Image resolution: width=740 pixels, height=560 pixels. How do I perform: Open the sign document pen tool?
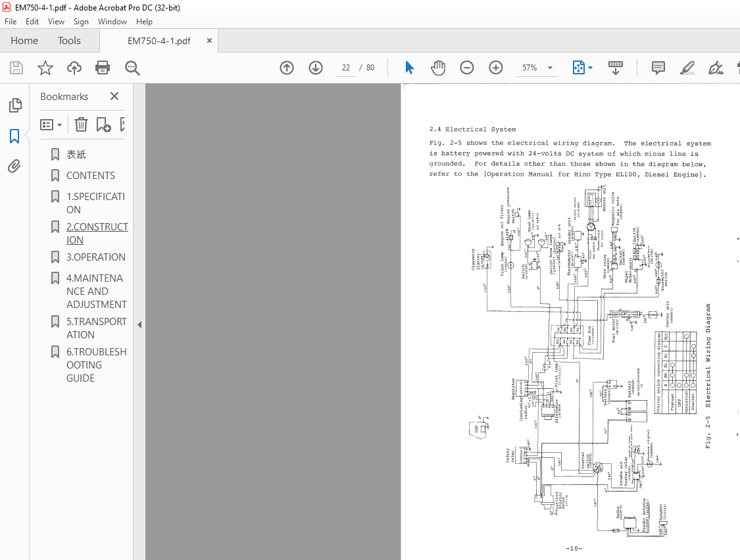pyautogui.click(x=716, y=68)
